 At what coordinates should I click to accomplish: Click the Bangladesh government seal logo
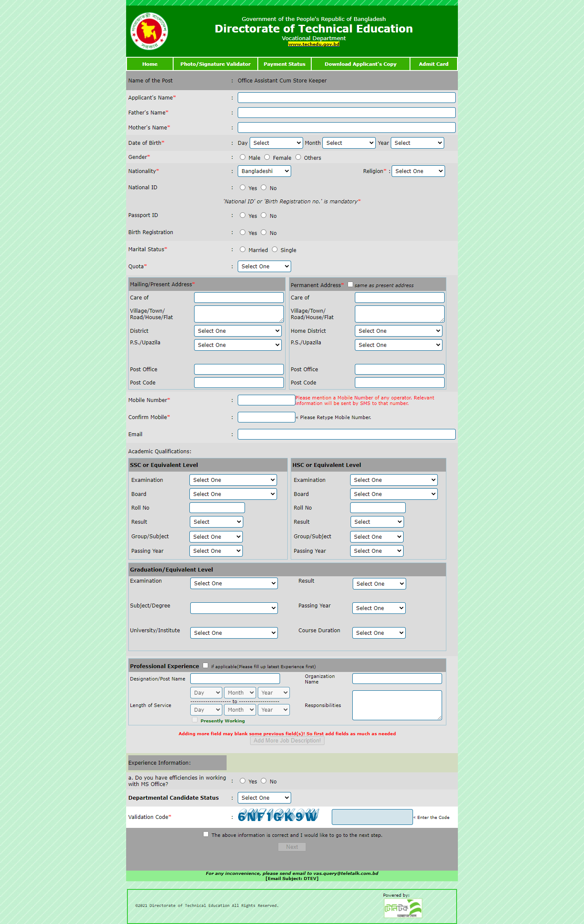149,31
